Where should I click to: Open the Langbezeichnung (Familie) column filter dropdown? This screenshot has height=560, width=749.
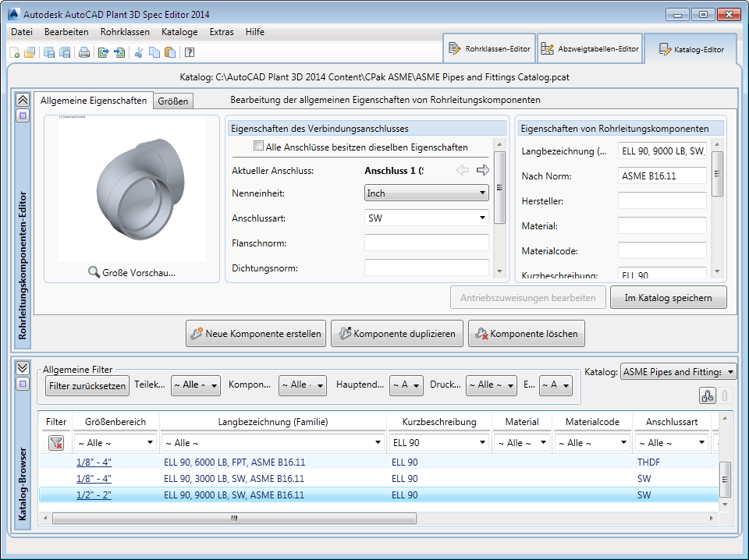click(273, 443)
